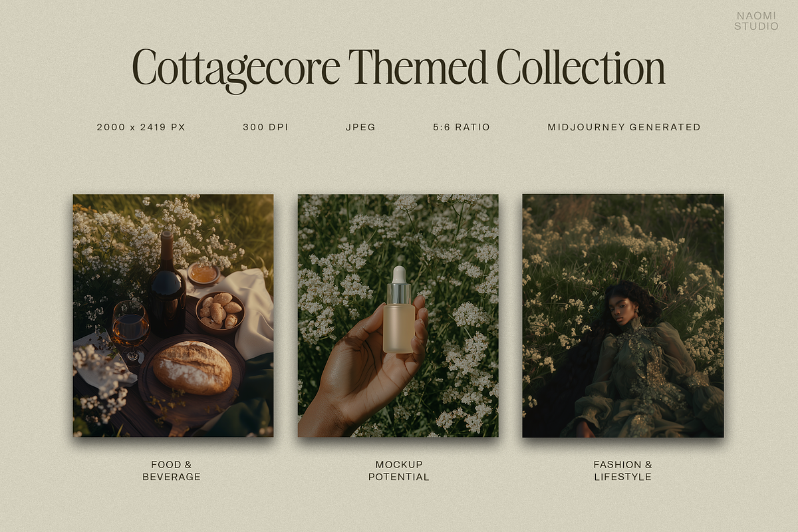Click the JPEG format label

coord(360,126)
